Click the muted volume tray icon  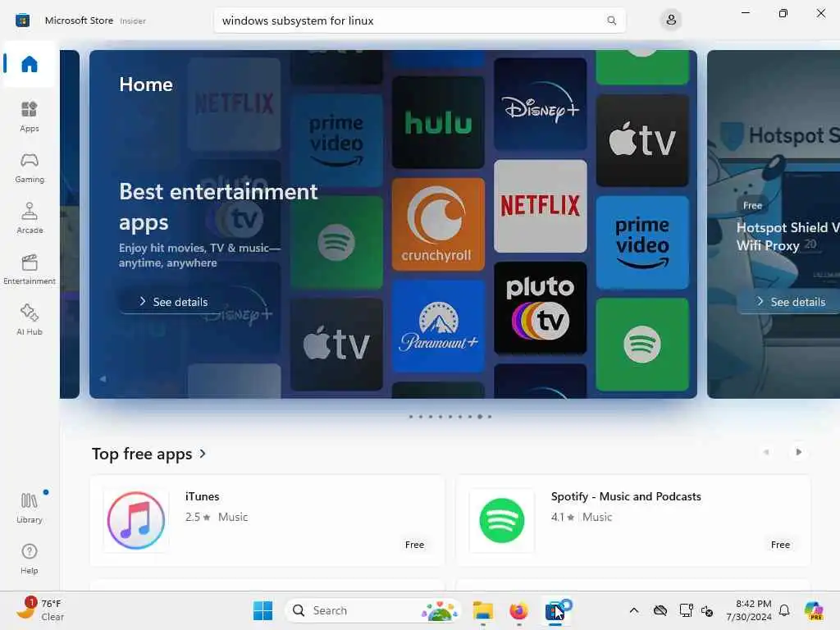pyautogui.click(x=707, y=610)
